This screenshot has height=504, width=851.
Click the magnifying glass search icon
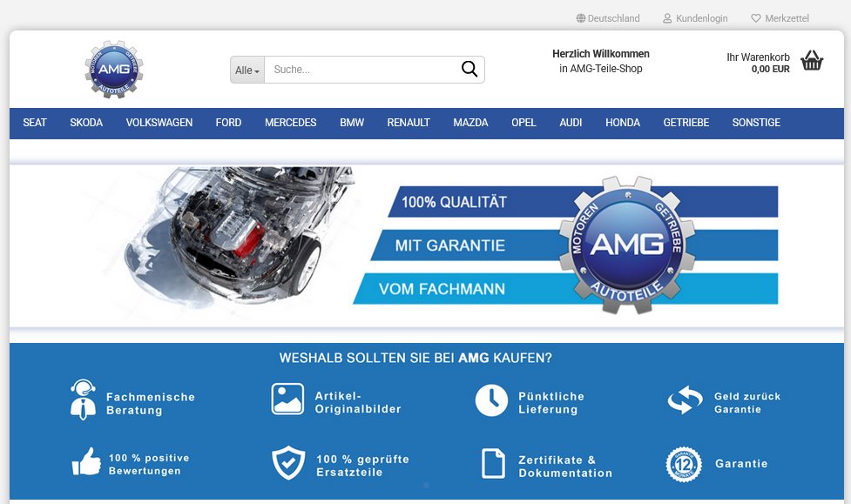[x=469, y=70]
